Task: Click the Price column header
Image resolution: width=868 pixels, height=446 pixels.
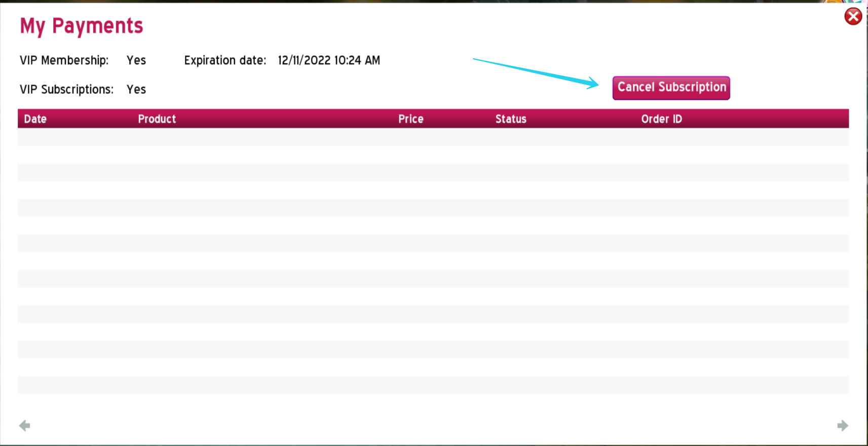Action: 410,119
